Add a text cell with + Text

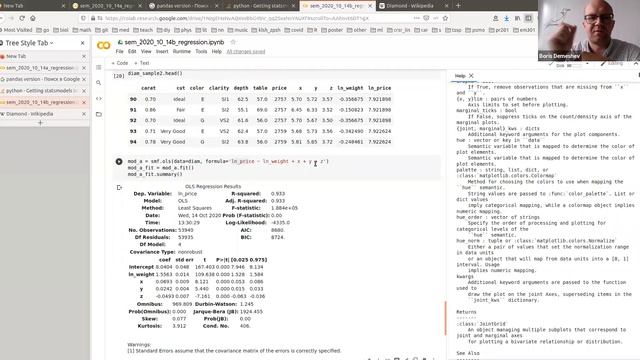[142, 63]
